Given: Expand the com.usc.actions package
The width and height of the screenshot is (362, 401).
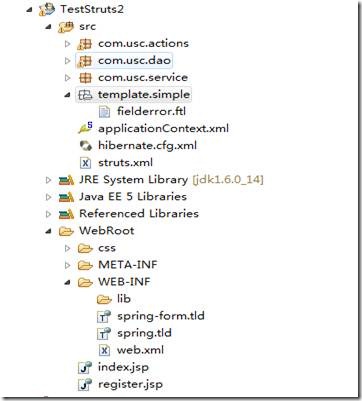Looking at the screenshot, I should [x=68, y=44].
